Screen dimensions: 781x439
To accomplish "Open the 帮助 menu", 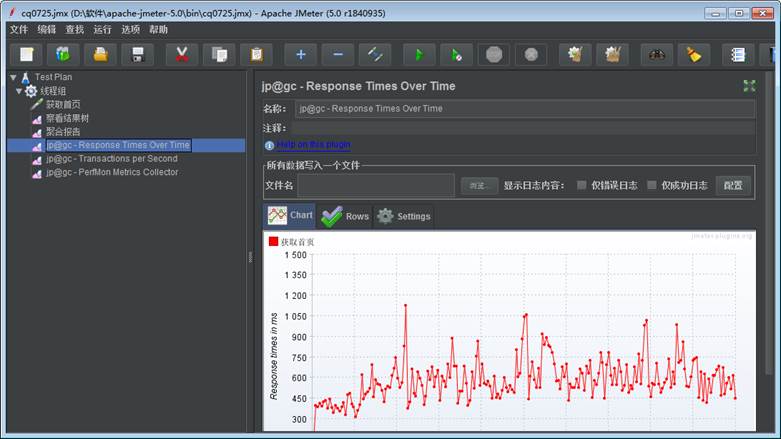I will pos(158,29).
